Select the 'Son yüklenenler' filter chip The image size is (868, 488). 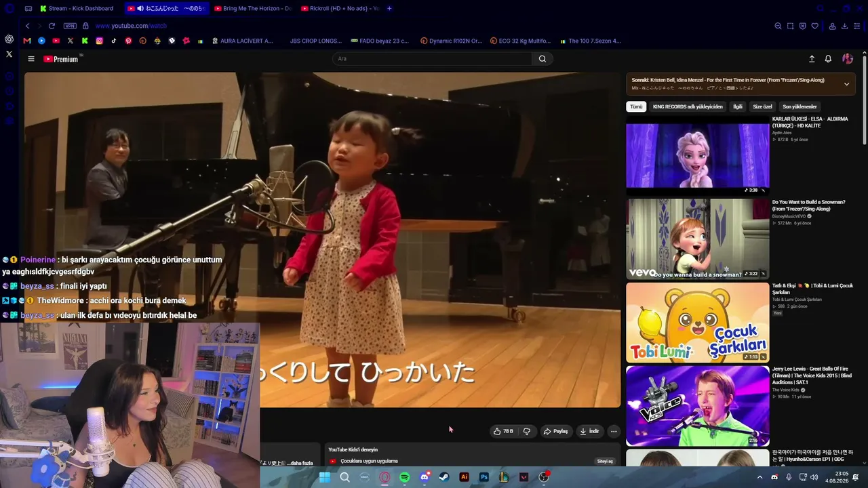pyautogui.click(x=800, y=106)
